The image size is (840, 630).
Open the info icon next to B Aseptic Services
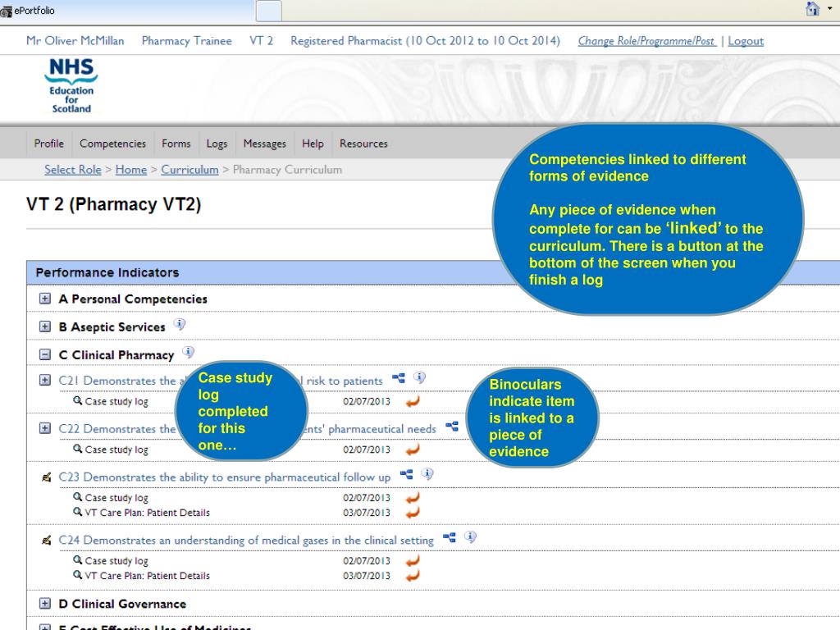[x=180, y=324]
